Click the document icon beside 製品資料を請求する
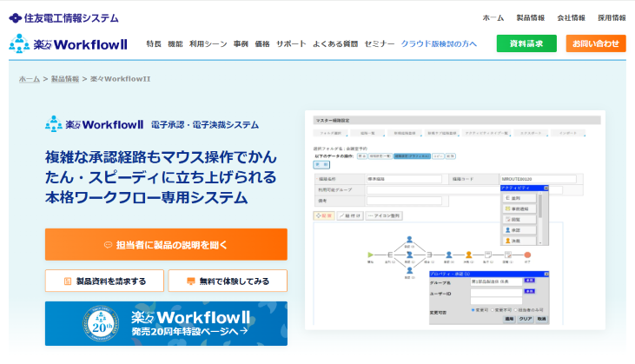This screenshot has height=364, width=635. point(68,281)
